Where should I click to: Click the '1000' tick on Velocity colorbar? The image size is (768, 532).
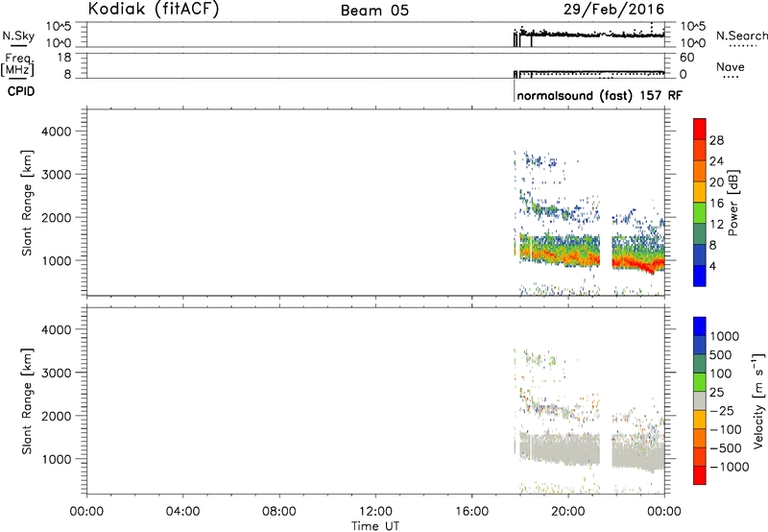click(x=725, y=336)
